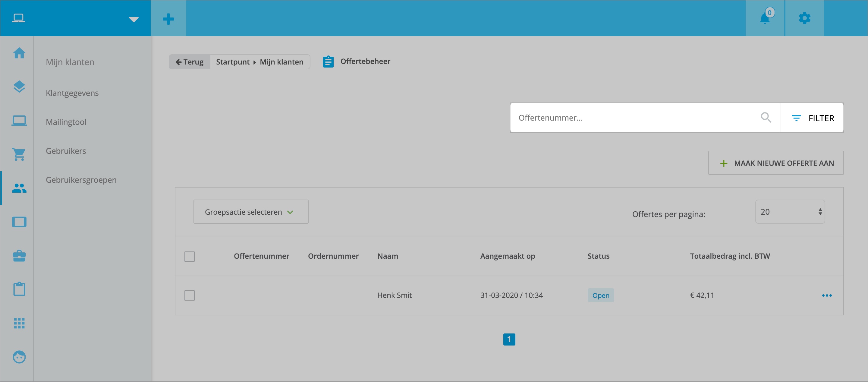Open Gebruikers menu item
This screenshot has height=382, width=868.
tap(66, 151)
